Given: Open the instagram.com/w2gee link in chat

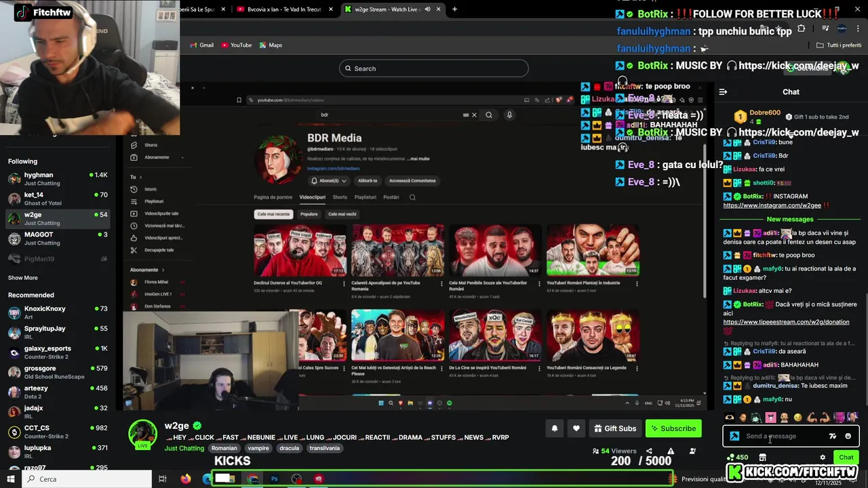Looking at the screenshot, I should [x=772, y=205].
